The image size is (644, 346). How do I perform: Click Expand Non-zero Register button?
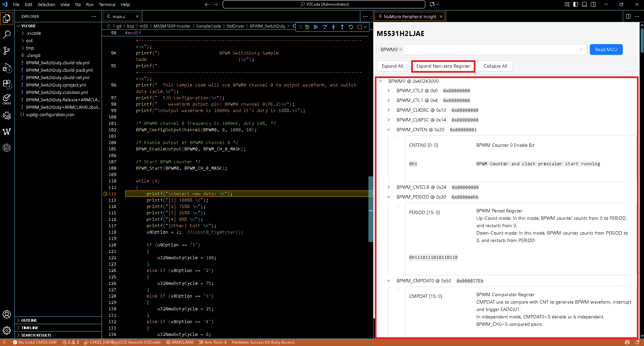[x=443, y=66]
